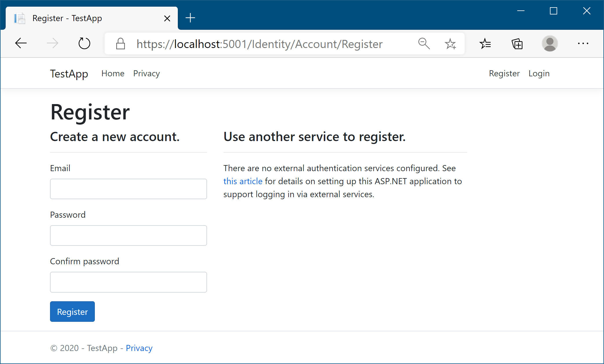Open the Login navbar link
Image resolution: width=604 pixels, height=364 pixels.
coord(539,73)
